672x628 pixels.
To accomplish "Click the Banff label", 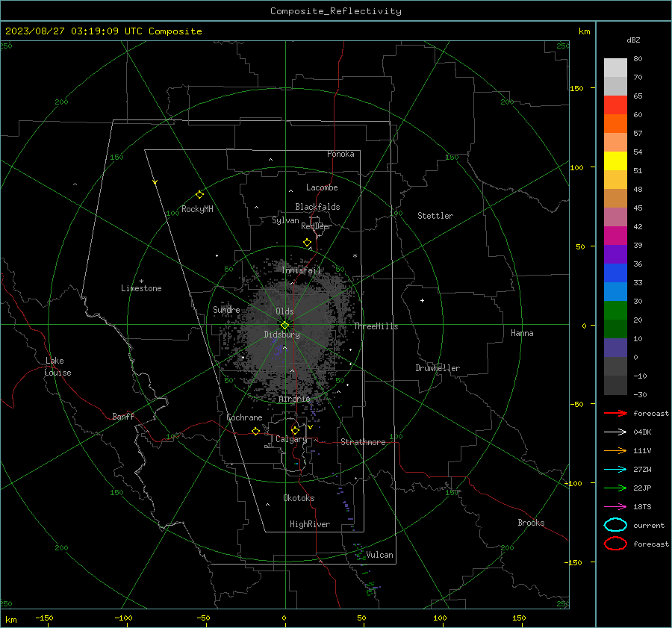I will click(x=123, y=416).
